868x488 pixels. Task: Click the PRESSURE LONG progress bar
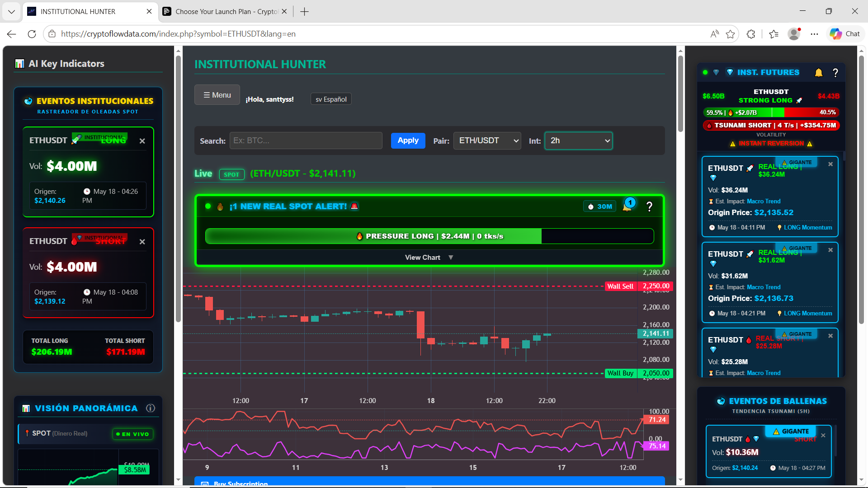pyautogui.click(x=429, y=236)
